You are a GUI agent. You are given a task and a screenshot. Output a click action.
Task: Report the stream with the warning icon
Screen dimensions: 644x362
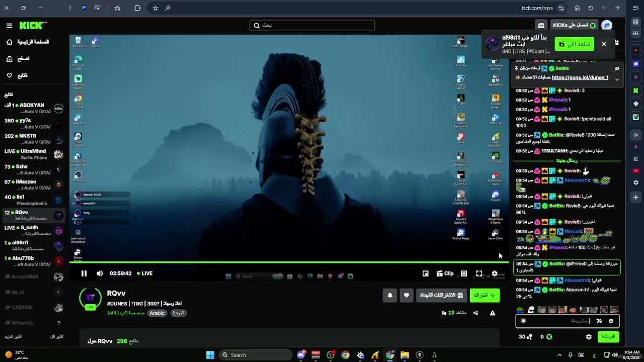(x=493, y=313)
